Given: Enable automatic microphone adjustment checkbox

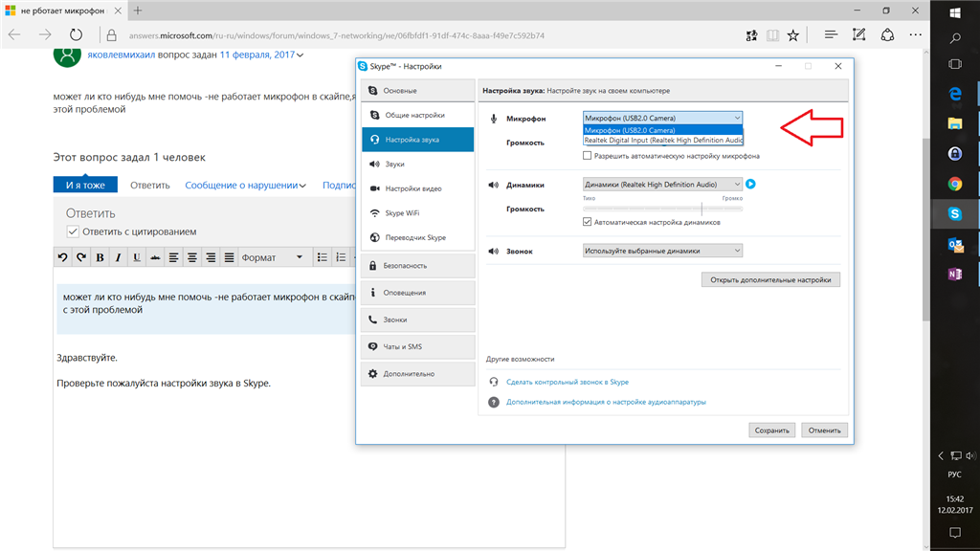Looking at the screenshot, I should [x=587, y=156].
